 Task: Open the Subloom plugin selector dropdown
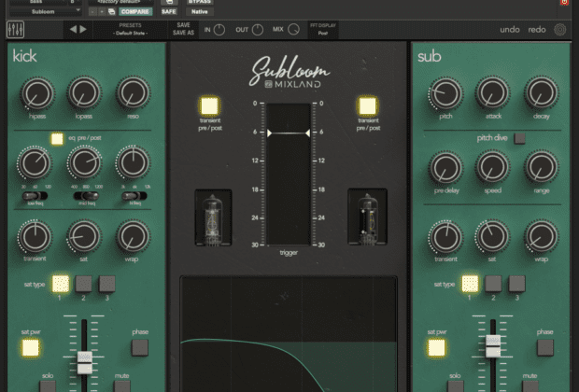click(45, 12)
